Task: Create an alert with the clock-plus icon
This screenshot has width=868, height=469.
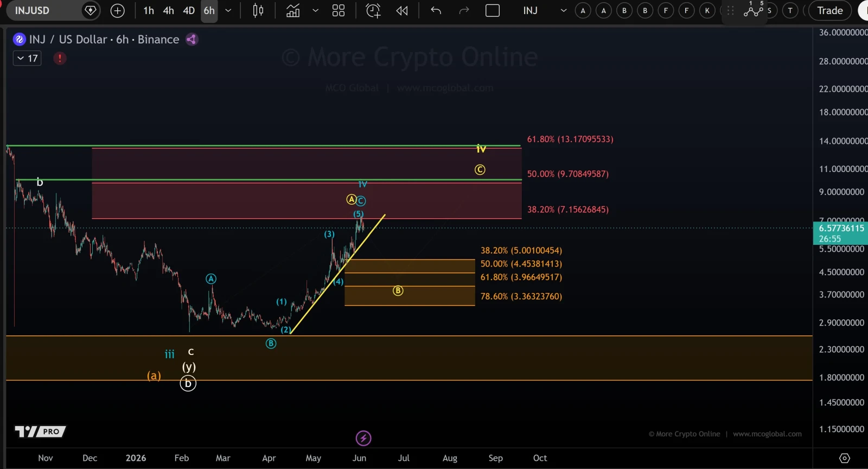Action: point(373,10)
